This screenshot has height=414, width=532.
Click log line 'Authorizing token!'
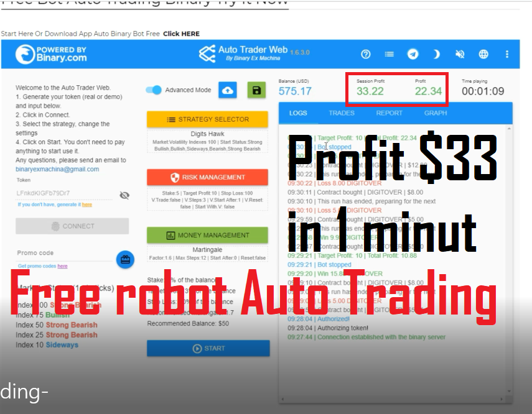click(x=328, y=328)
